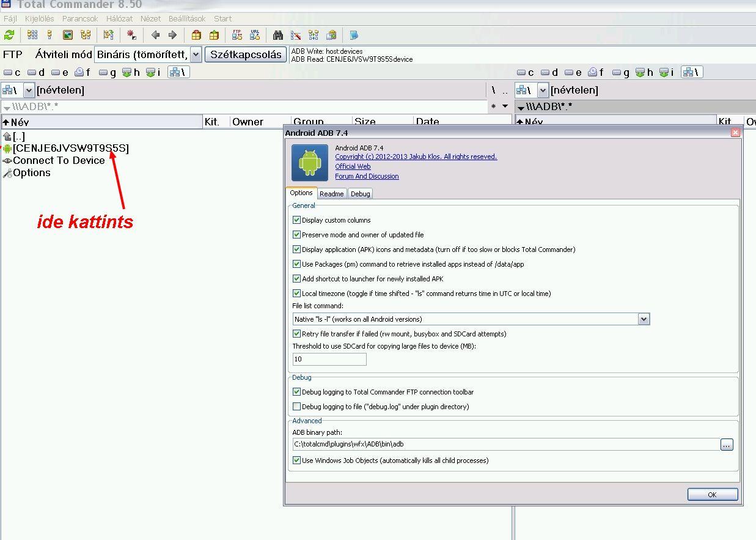Click the Szétkapcsolás disconnect button
756x540 pixels.
[x=246, y=54]
